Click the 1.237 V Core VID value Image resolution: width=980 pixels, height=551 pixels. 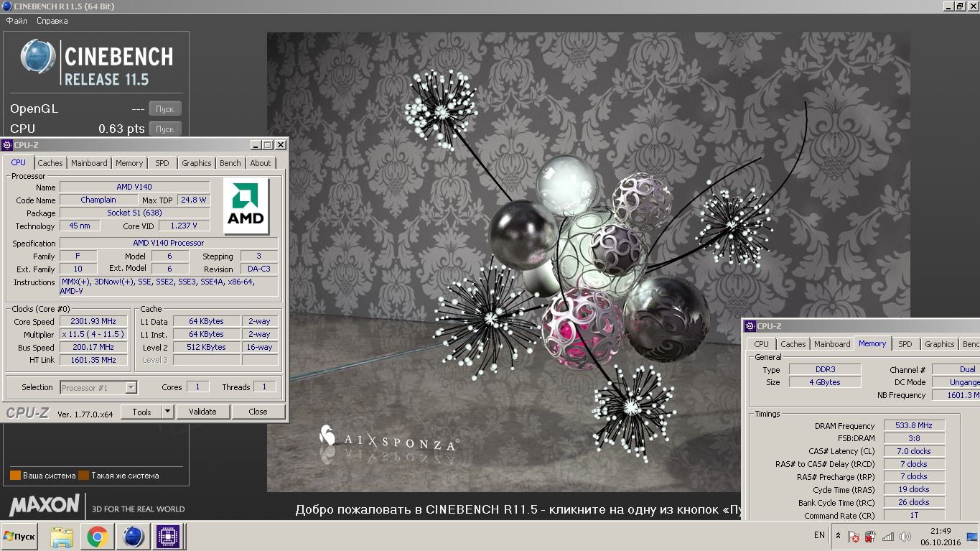click(x=184, y=226)
